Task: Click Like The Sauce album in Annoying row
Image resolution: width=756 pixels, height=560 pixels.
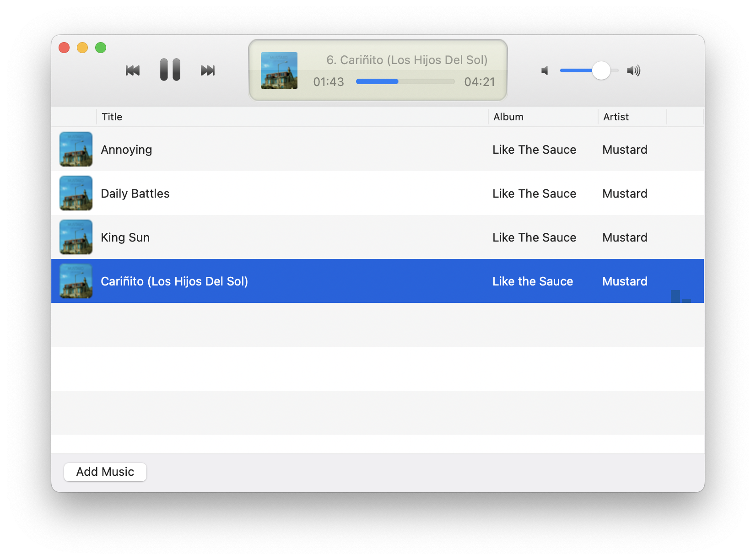Action: coord(534,150)
